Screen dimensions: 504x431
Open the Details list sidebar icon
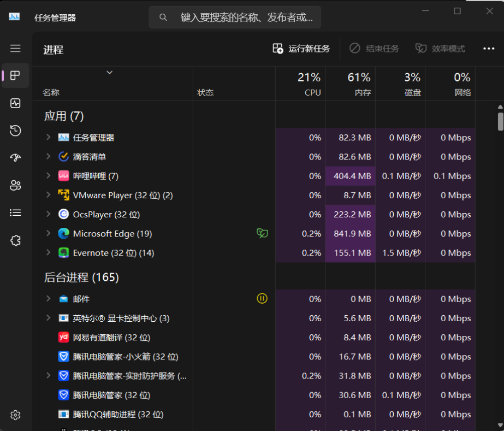[15, 212]
